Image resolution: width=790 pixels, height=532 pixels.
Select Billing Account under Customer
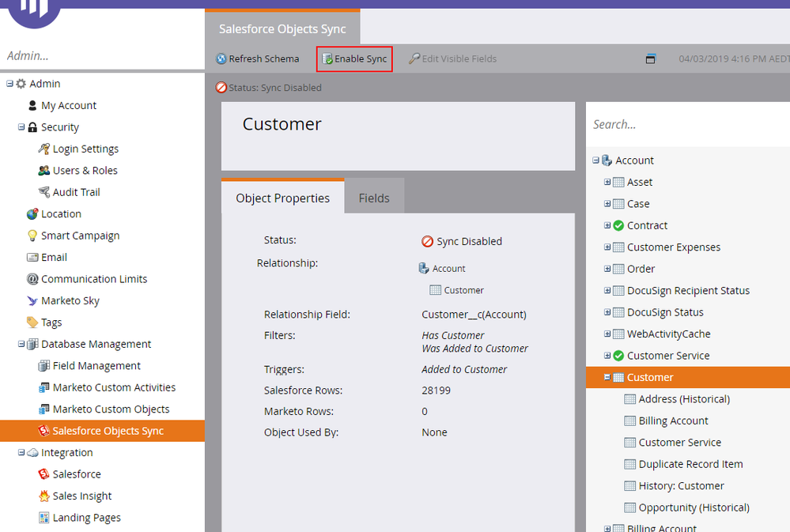point(673,421)
